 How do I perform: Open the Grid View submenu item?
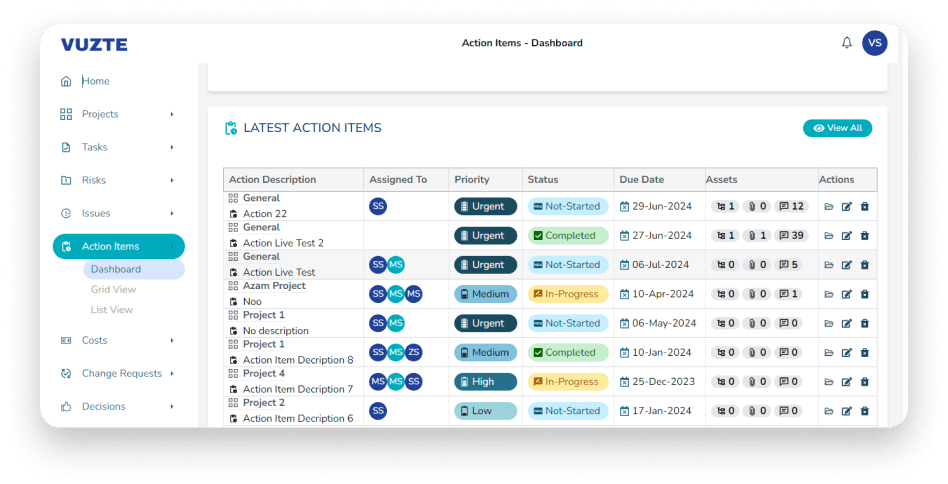point(113,289)
